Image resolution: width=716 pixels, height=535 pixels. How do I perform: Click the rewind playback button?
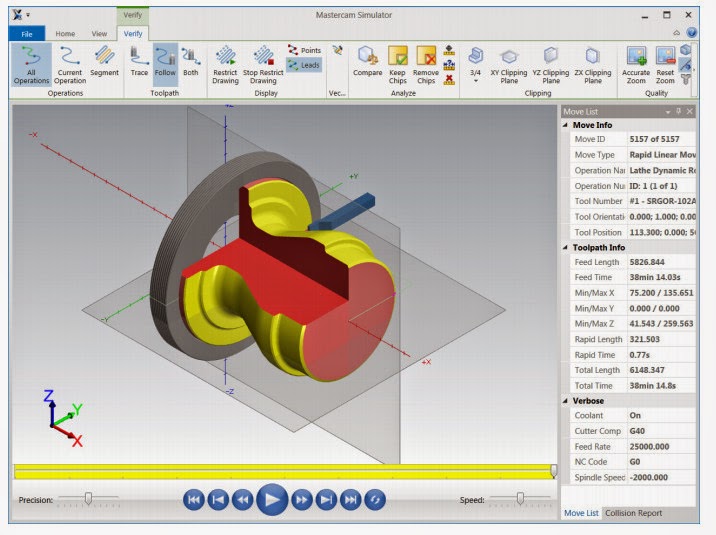coord(242,500)
